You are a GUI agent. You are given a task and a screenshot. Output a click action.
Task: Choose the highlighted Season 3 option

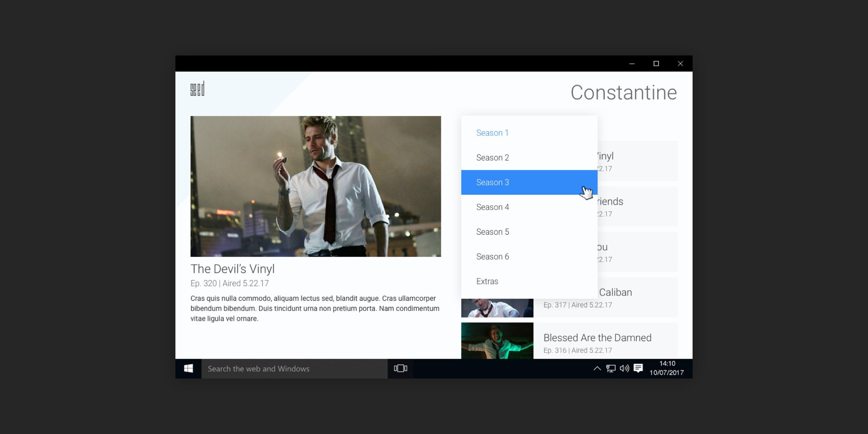coord(529,182)
